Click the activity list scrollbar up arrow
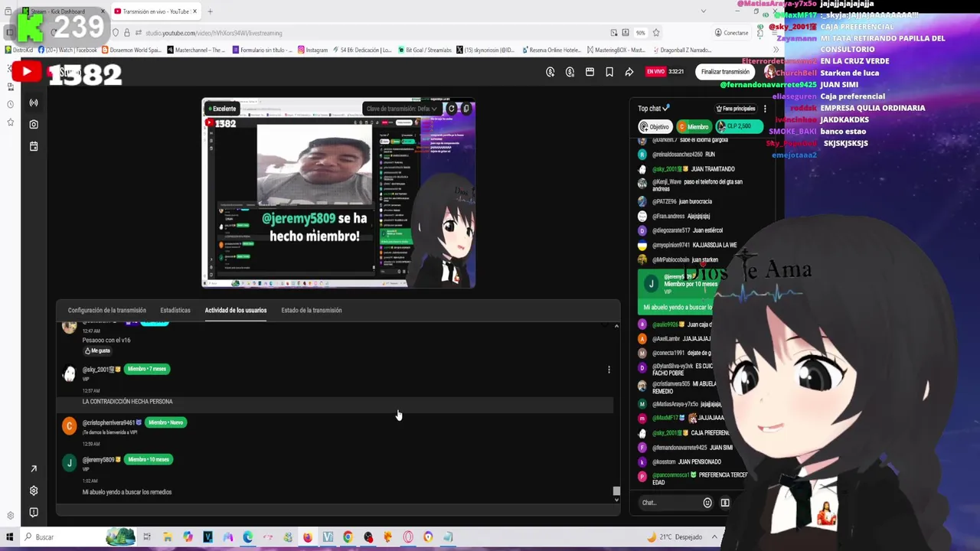The height and width of the screenshot is (551, 980). point(616,327)
